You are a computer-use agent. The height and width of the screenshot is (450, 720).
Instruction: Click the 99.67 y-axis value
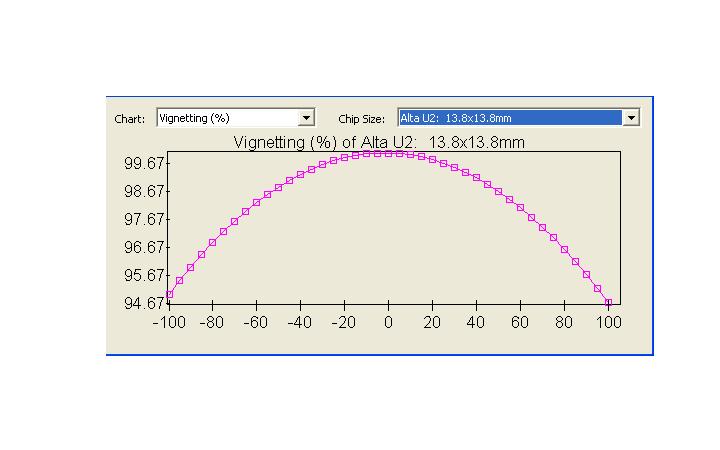pos(144,163)
